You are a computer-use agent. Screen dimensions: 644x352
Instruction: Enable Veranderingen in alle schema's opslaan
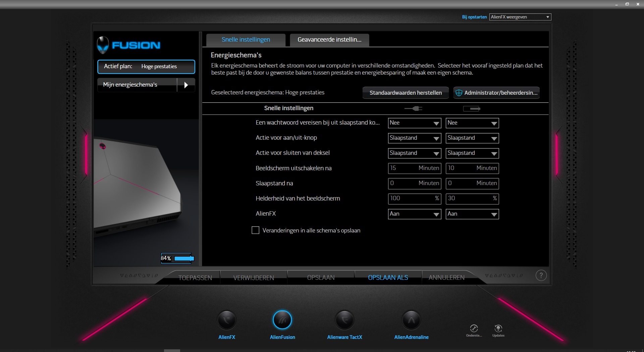click(255, 230)
